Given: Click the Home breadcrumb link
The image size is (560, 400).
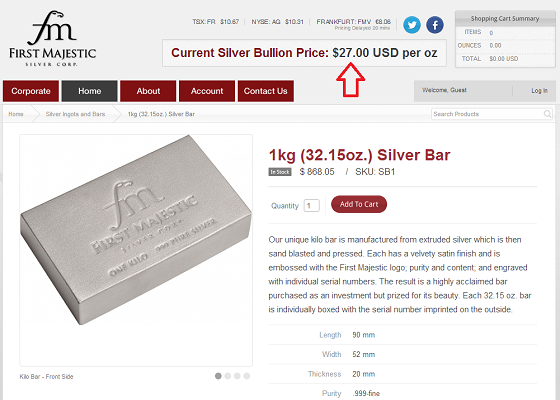Looking at the screenshot, I should [x=16, y=114].
